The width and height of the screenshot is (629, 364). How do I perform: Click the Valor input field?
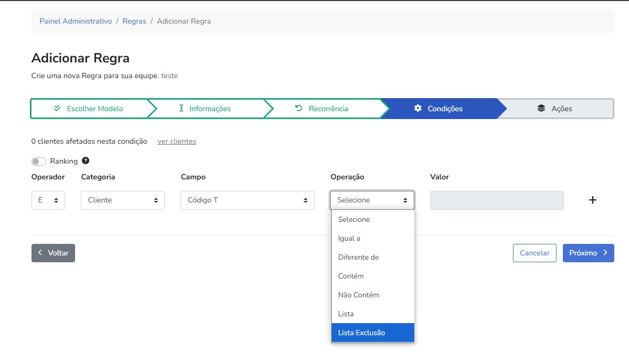pyautogui.click(x=497, y=200)
